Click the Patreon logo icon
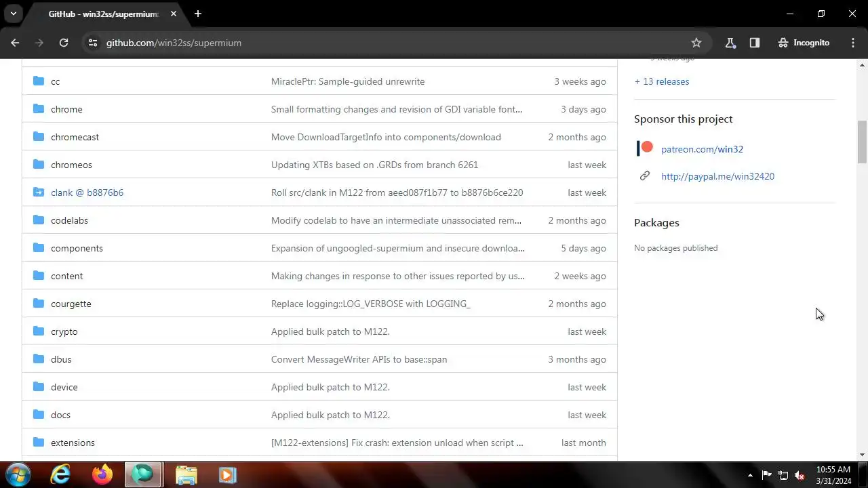Screen dimensions: 868x488 (645, 148)
